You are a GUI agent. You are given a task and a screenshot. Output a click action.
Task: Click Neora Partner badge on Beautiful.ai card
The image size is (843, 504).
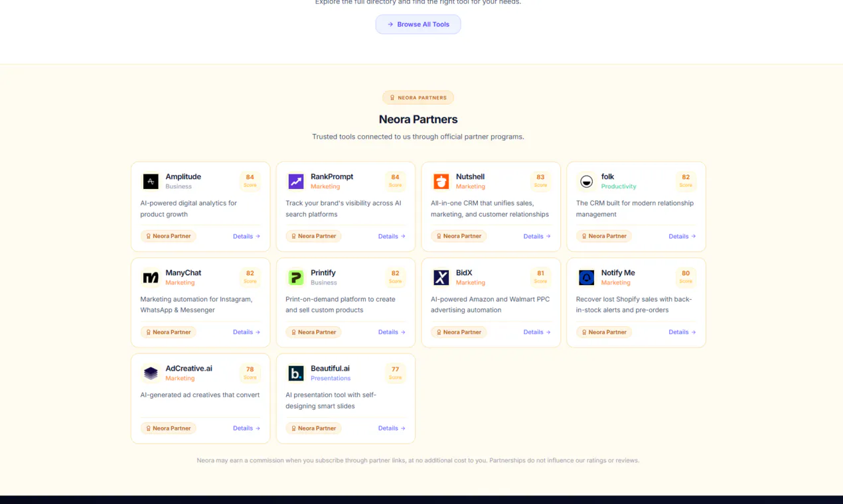pyautogui.click(x=314, y=428)
